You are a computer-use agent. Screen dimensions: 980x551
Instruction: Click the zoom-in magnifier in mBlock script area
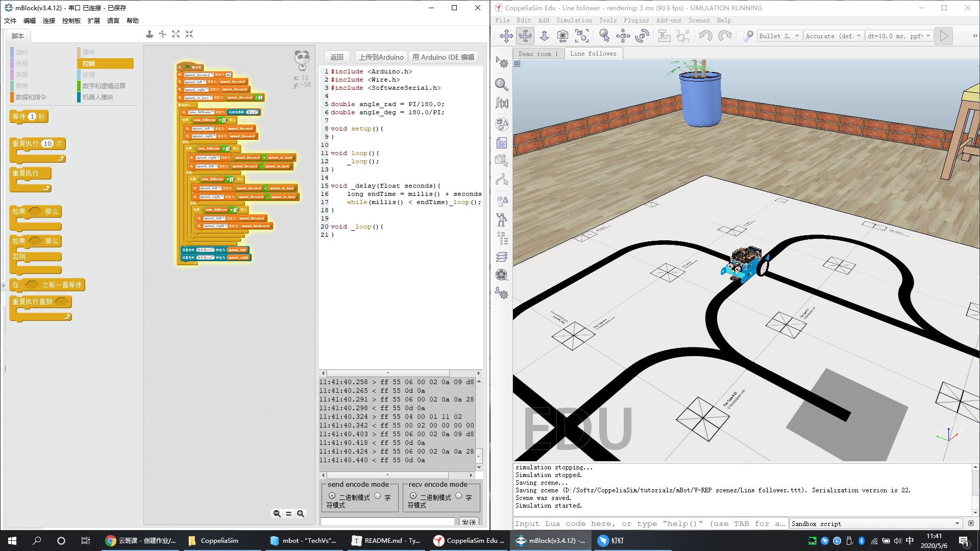[x=301, y=514]
